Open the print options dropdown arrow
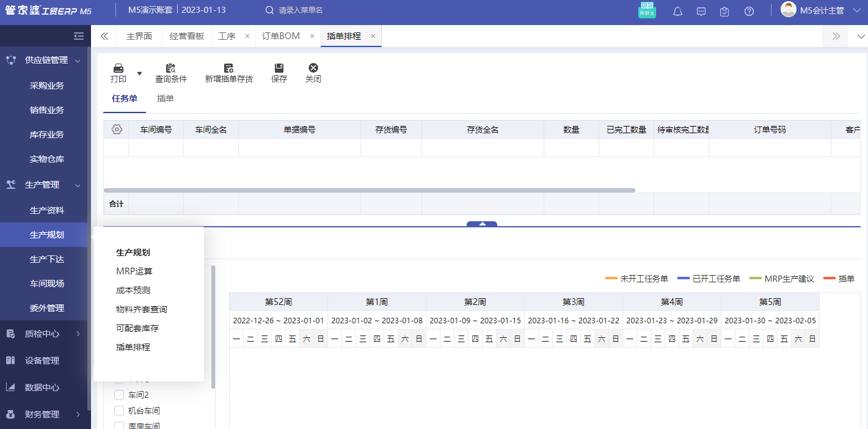The width and height of the screenshot is (868, 429). (139, 72)
